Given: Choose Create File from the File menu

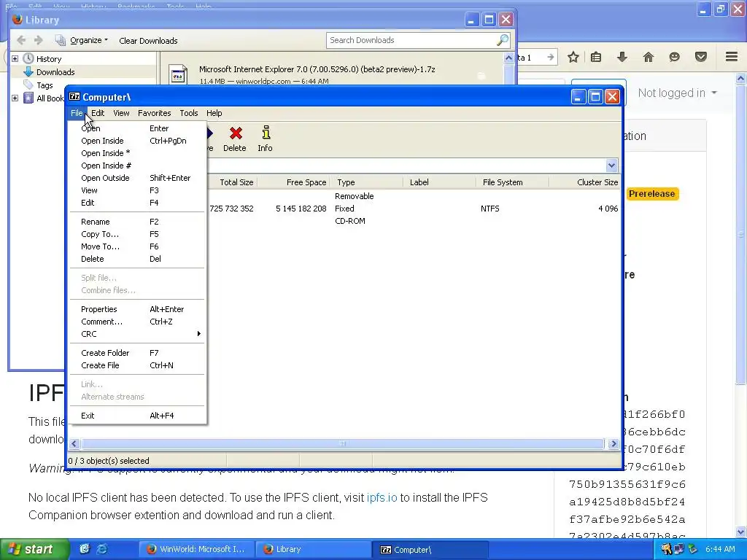Looking at the screenshot, I should click(137, 365).
